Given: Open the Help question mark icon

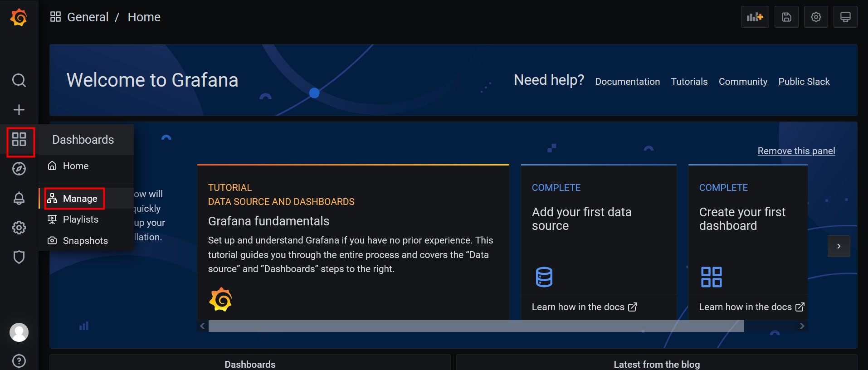Looking at the screenshot, I should coord(19,361).
